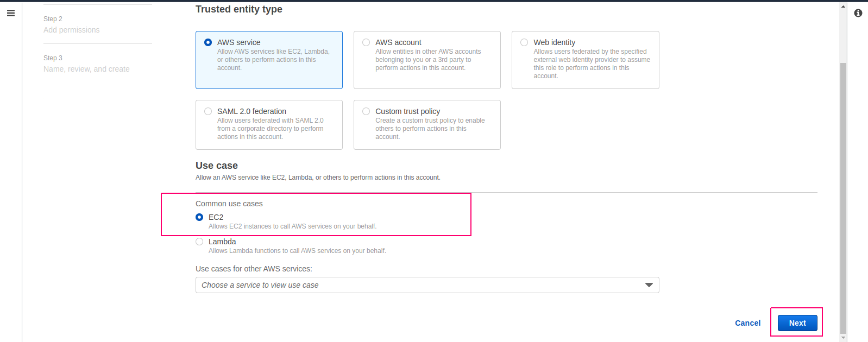Click the Web identity card description text
The image size is (868, 342).
(x=592, y=64)
